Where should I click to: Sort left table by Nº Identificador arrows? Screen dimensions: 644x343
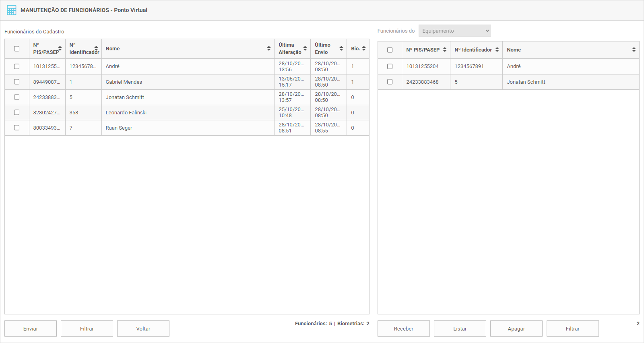pyautogui.click(x=96, y=49)
